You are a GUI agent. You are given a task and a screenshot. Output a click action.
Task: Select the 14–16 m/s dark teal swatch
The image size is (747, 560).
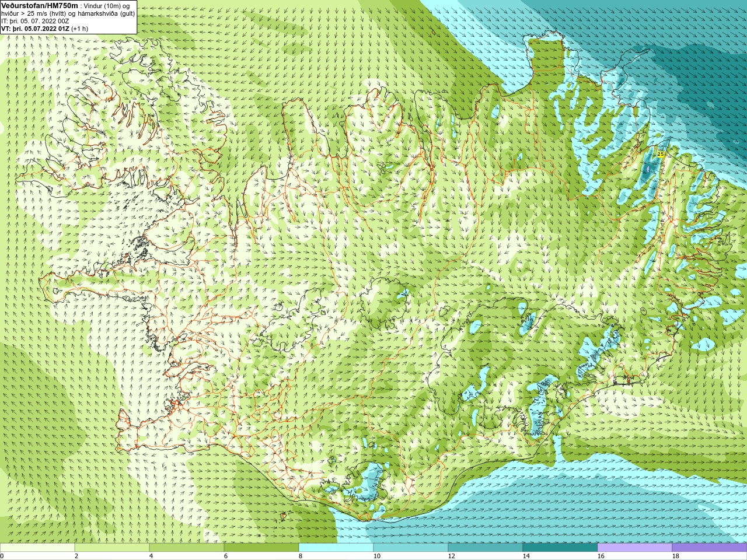[560, 548]
